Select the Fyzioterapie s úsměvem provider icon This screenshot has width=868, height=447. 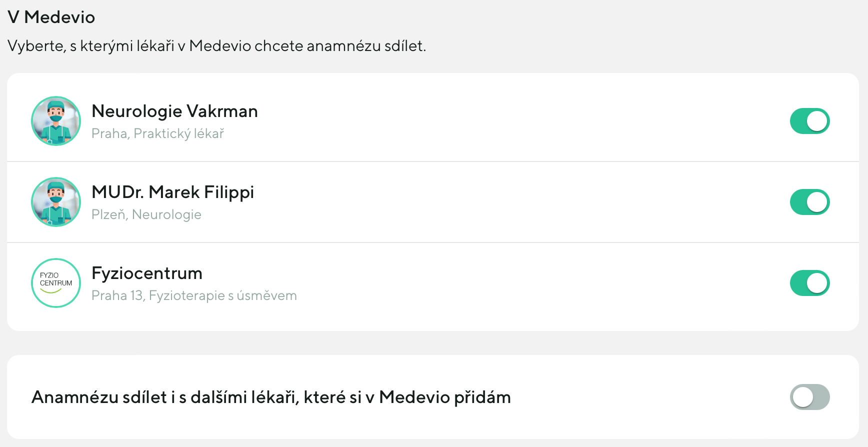[x=56, y=283]
